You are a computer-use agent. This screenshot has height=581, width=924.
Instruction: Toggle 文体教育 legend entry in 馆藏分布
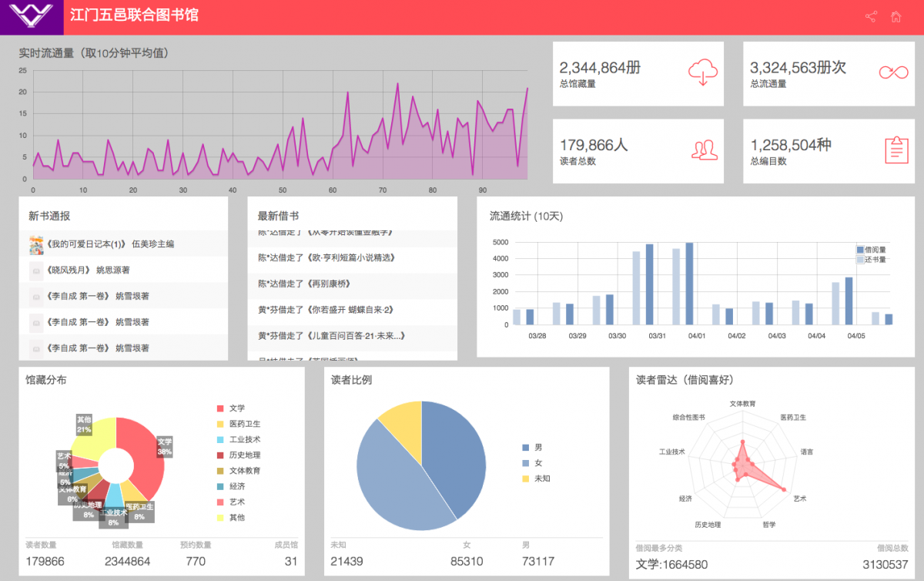(239, 471)
